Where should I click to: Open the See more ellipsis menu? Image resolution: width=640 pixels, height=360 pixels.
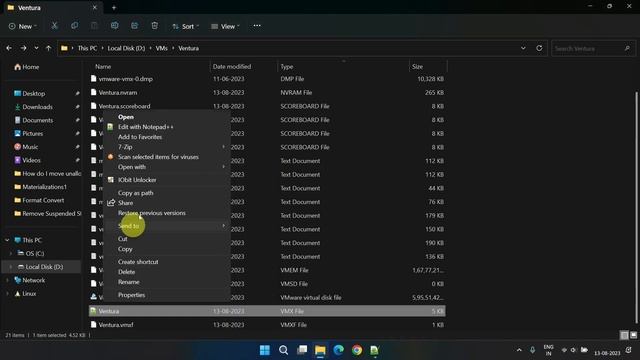click(x=257, y=26)
